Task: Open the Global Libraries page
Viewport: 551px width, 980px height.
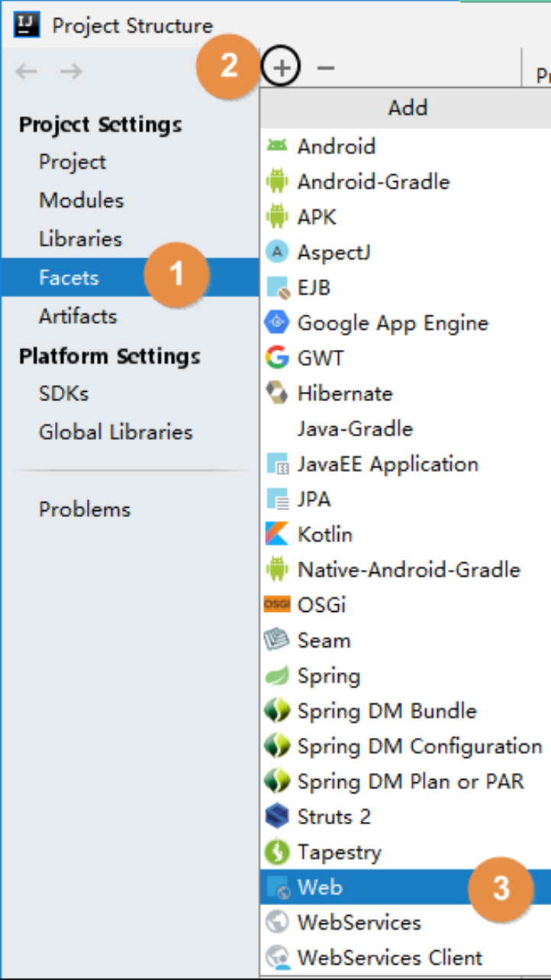Action: [x=116, y=432]
